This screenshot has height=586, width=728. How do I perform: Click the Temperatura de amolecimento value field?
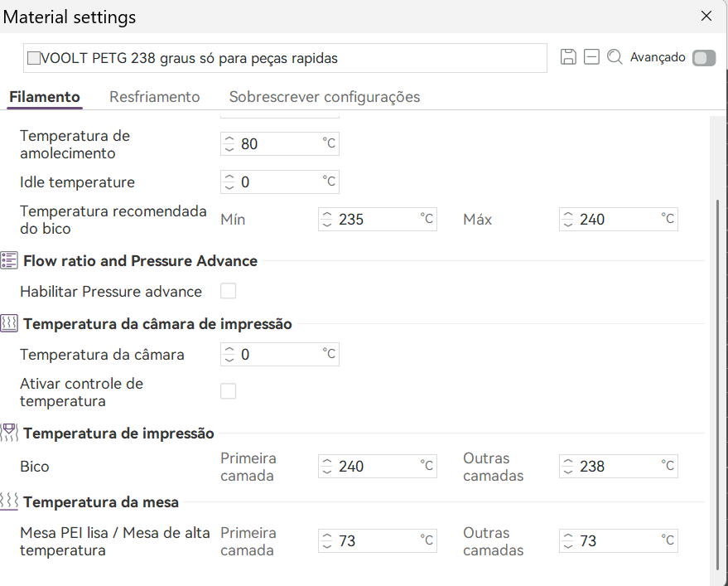(x=280, y=143)
